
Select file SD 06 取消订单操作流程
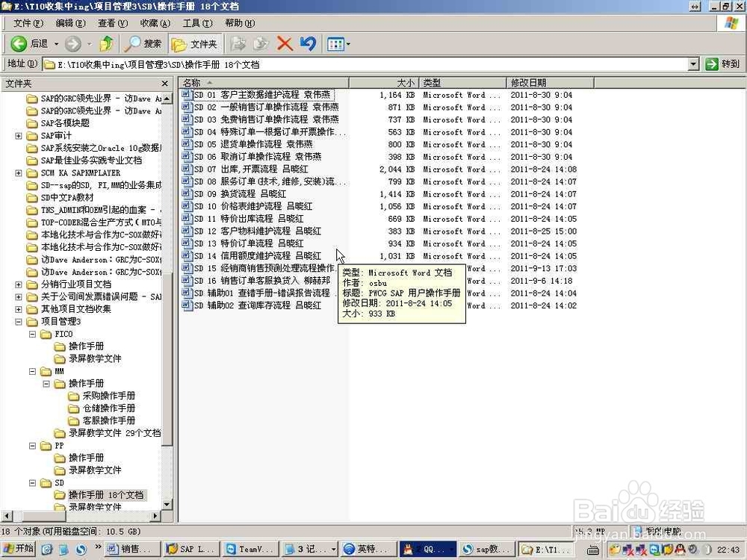point(258,156)
